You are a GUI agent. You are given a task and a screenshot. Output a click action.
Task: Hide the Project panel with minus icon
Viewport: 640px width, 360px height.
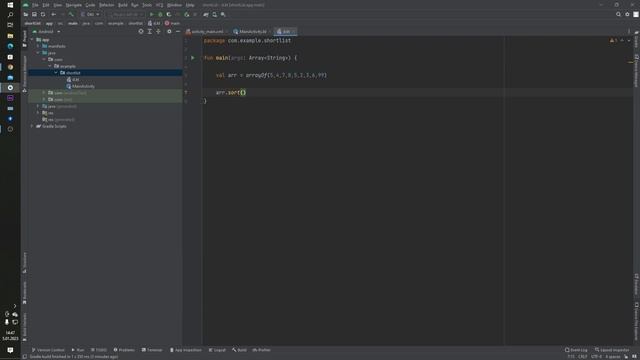(178, 31)
